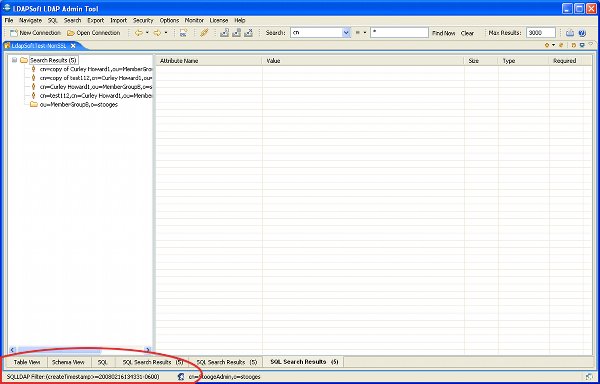Click the SQLLDAP Filter createTimestamp status text
The height and width of the screenshot is (384, 600).
point(83,377)
